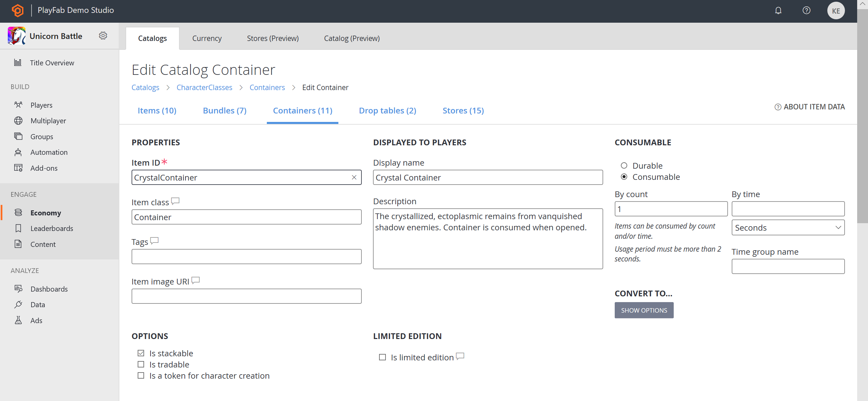Switch to Drop tables tab

point(388,110)
